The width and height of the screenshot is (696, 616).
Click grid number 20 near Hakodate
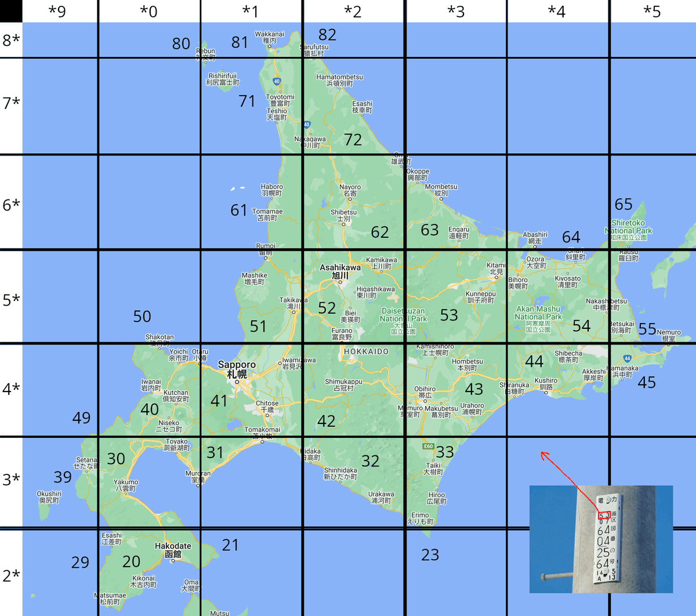pos(131,561)
